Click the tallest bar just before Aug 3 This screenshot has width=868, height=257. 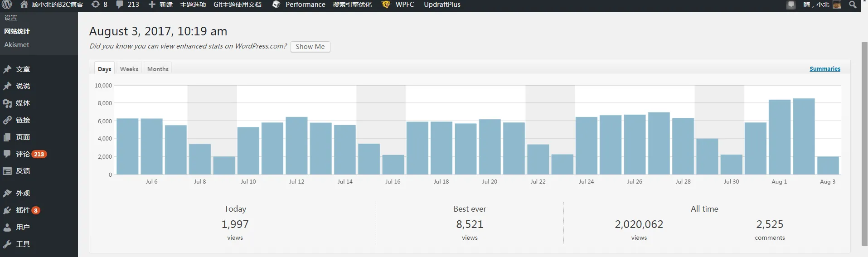pos(804,136)
